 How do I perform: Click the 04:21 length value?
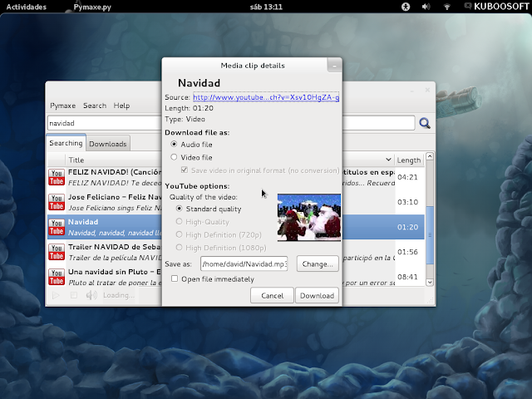407,177
